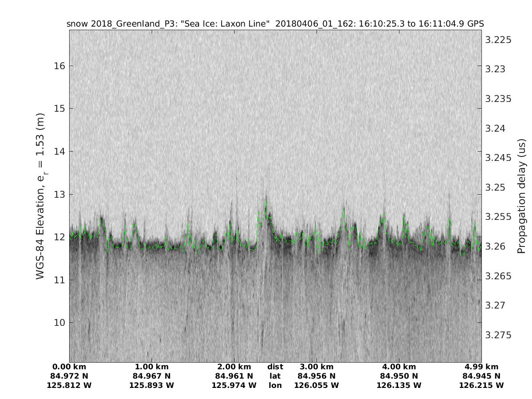Click the 14 elevation tick label
This screenshot has width=532, height=399.
pyautogui.click(x=60, y=152)
